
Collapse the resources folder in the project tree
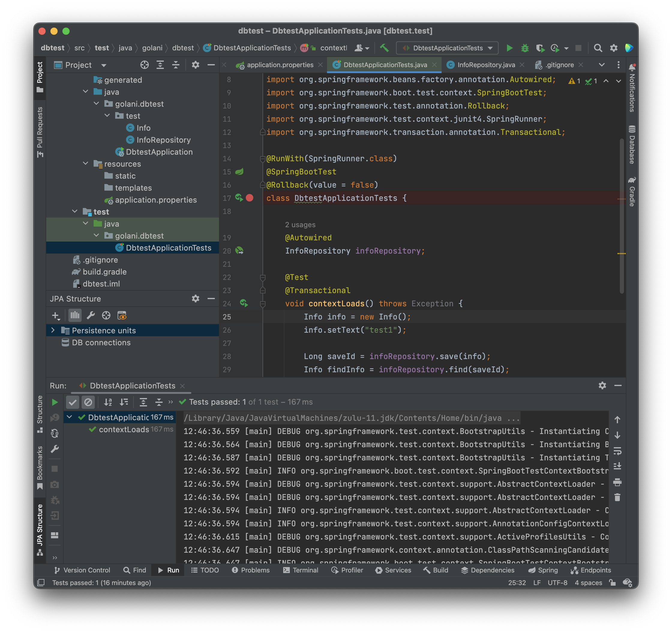(x=85, y=164)
